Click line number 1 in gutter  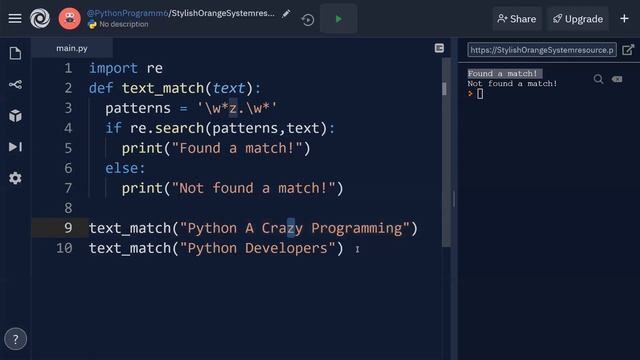point(68,68)
